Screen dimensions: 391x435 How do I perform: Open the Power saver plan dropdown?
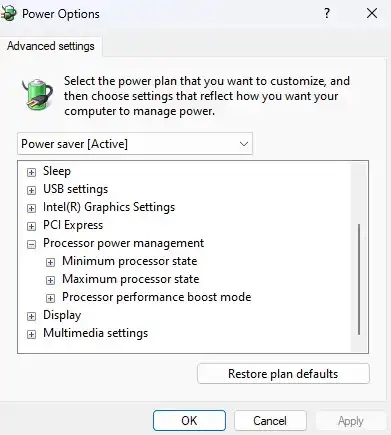pos(135,144)
